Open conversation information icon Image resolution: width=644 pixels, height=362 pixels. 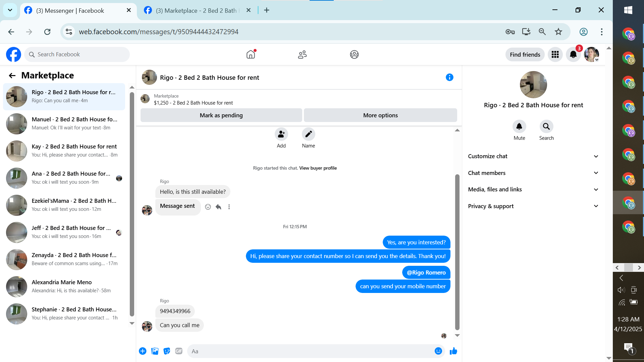pyautogui.click(x=449, y=77)
